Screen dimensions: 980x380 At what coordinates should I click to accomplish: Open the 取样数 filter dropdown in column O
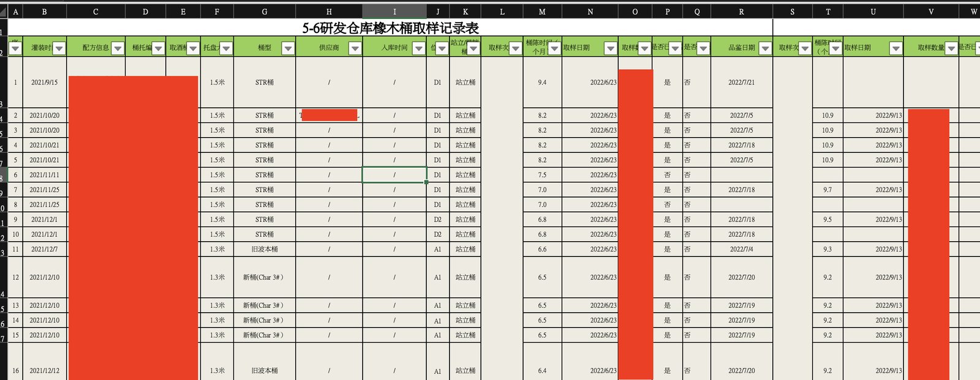(644, 48)
